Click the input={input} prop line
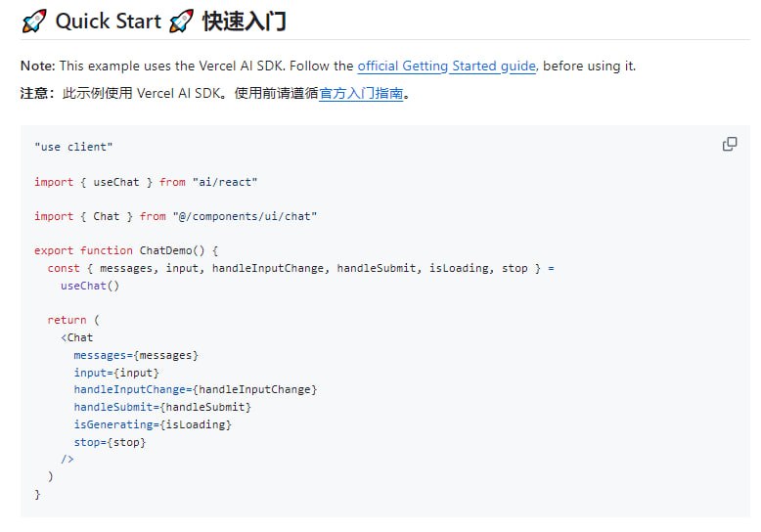 click(115, 373)
